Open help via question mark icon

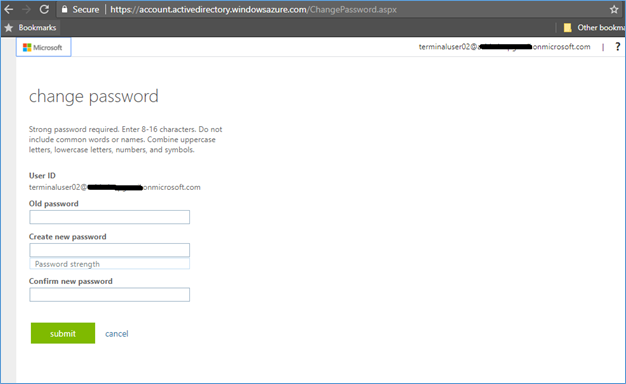[x=618, y=47]
